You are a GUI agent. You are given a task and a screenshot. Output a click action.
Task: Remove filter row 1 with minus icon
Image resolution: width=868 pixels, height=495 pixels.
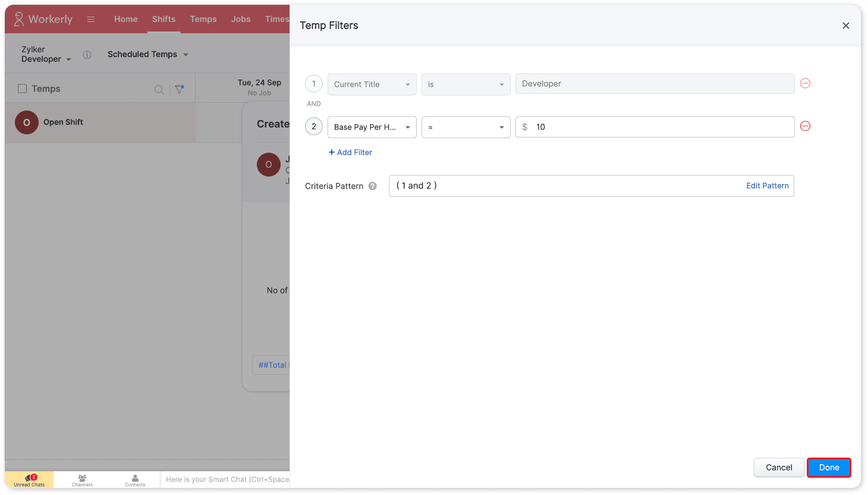point(806,84)
